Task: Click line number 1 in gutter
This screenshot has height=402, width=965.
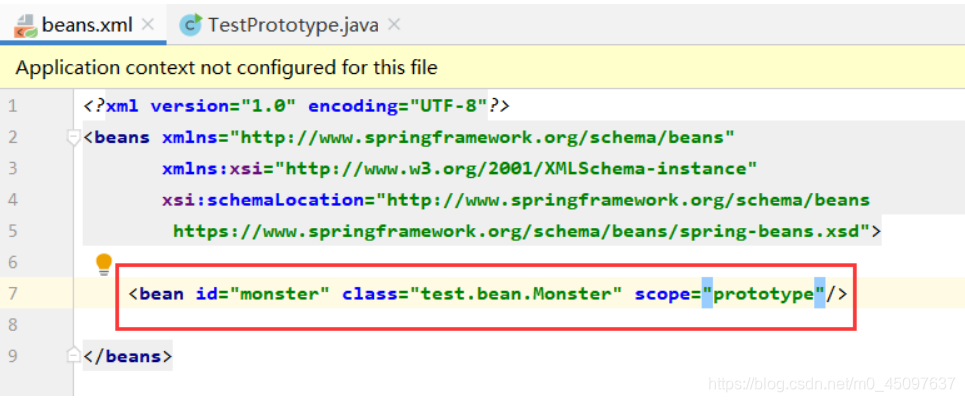Action: [13, 106]
